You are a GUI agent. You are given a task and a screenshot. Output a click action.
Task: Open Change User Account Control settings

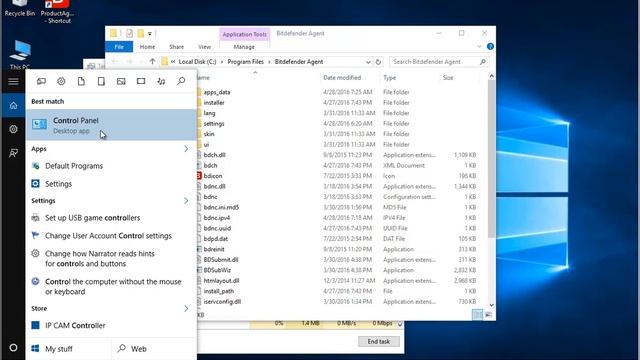(111, 236)
